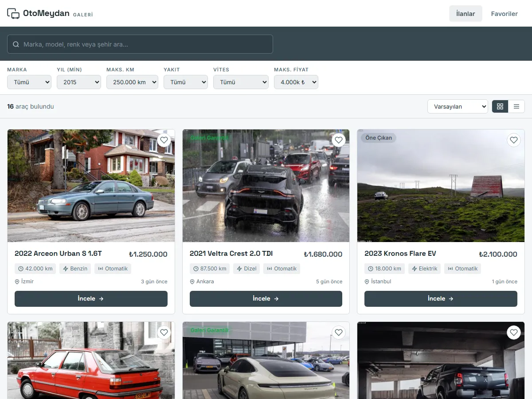Favorite the red hatchback car listing

point(164,332)
